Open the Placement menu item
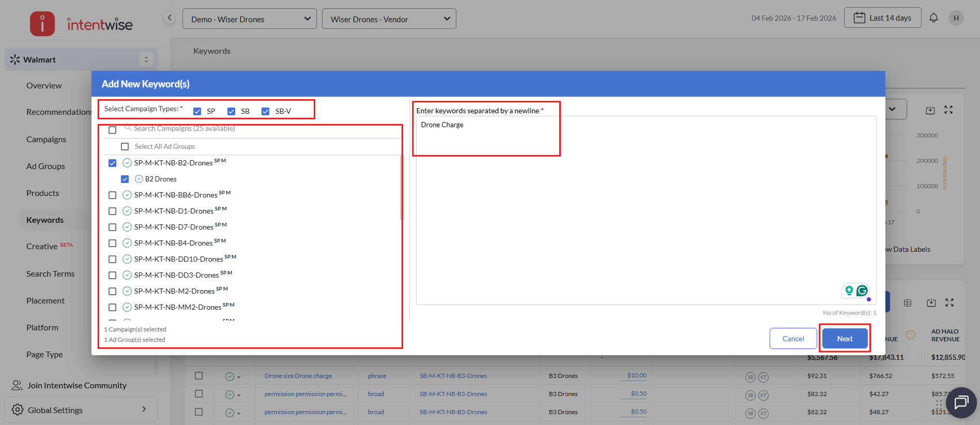Viewport: 980px width, 425px height. [45, 300]
